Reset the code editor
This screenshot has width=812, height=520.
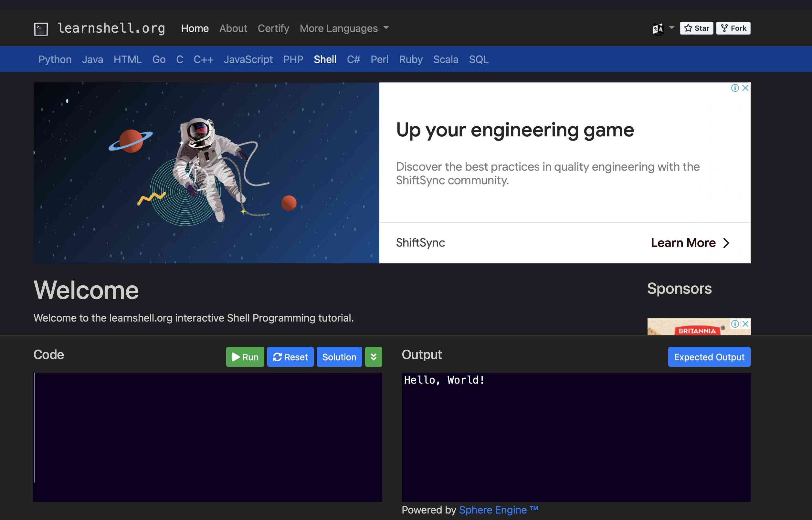290,357
